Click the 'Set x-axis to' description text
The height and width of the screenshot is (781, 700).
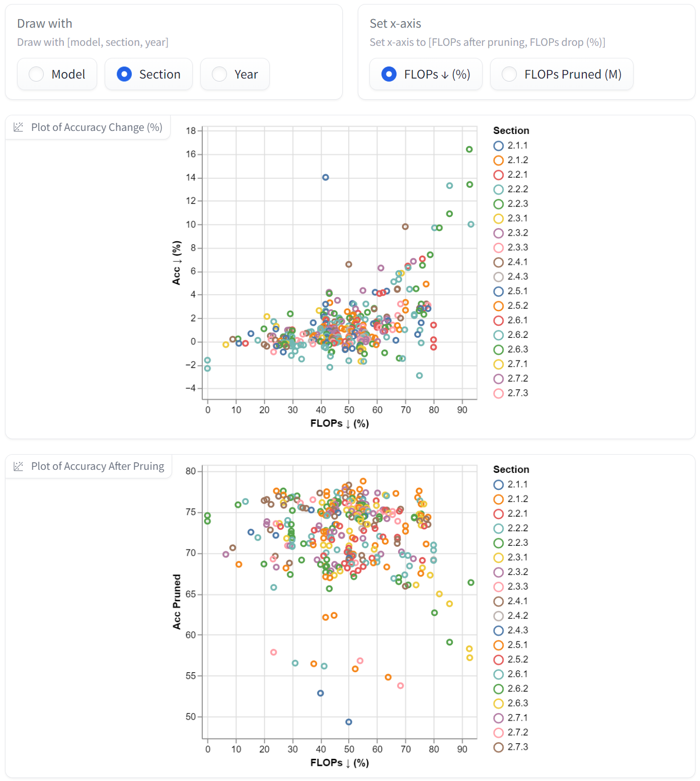click(x=488, y=42)
